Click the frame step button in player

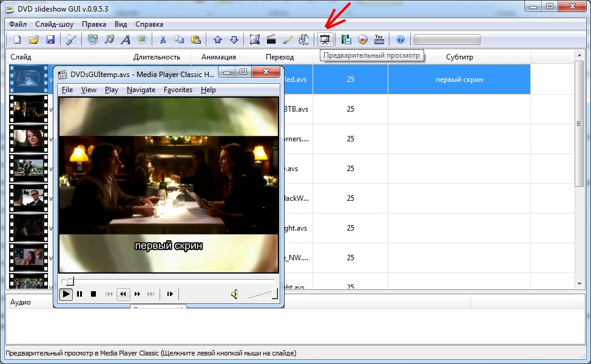click(x=170, y=294)
